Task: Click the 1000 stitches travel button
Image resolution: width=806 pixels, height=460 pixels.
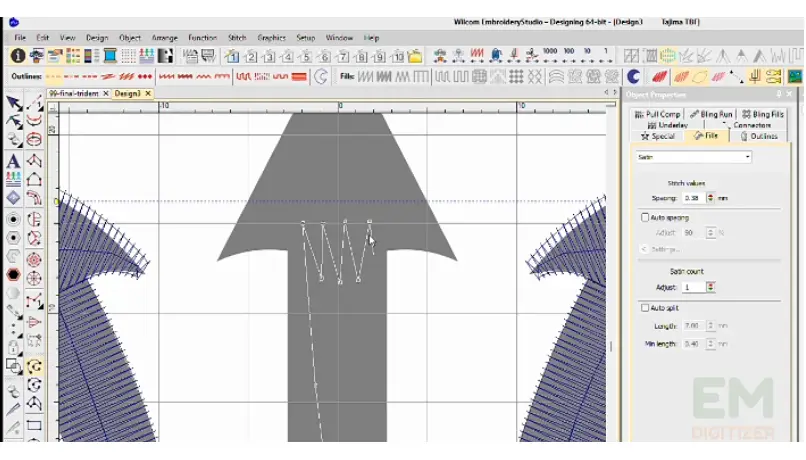Action: pos(550,55)
